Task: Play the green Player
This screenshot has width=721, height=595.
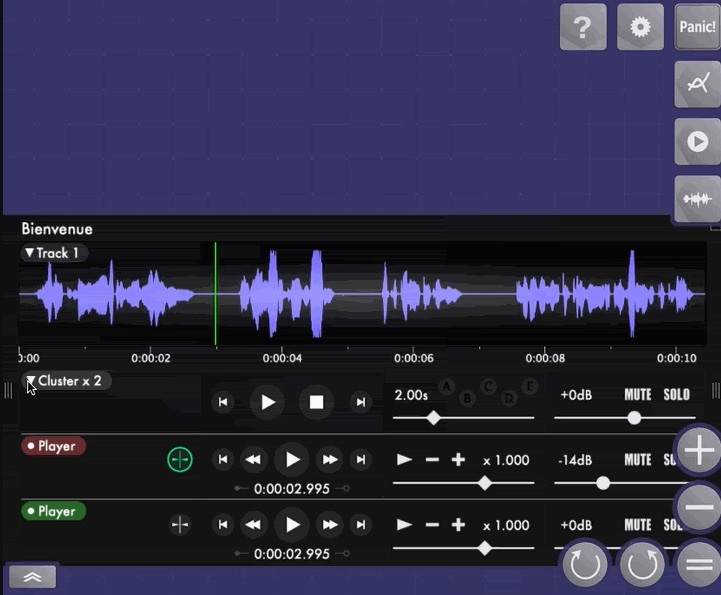Action: coord(292,525)
